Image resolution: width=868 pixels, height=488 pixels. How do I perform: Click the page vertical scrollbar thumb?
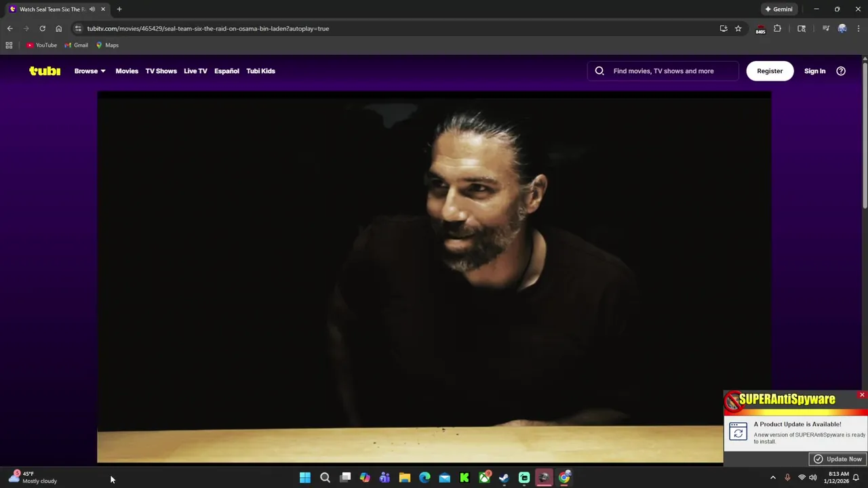pos(865,136)
